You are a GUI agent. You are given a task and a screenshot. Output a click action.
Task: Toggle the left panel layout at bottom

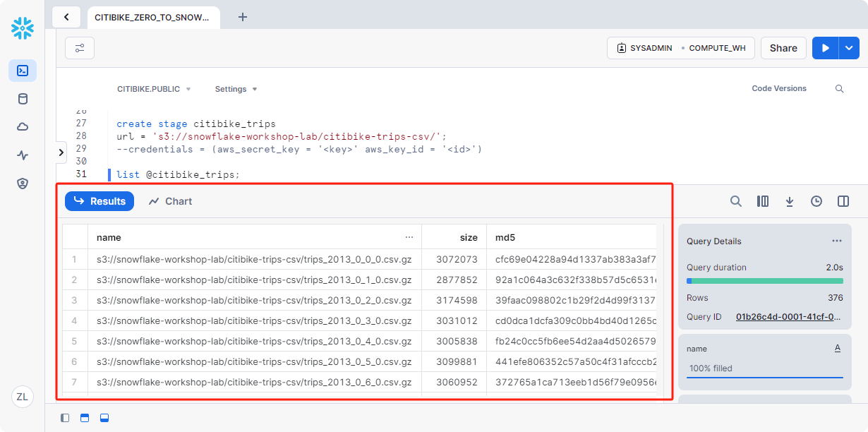click(x=65, y=418)
